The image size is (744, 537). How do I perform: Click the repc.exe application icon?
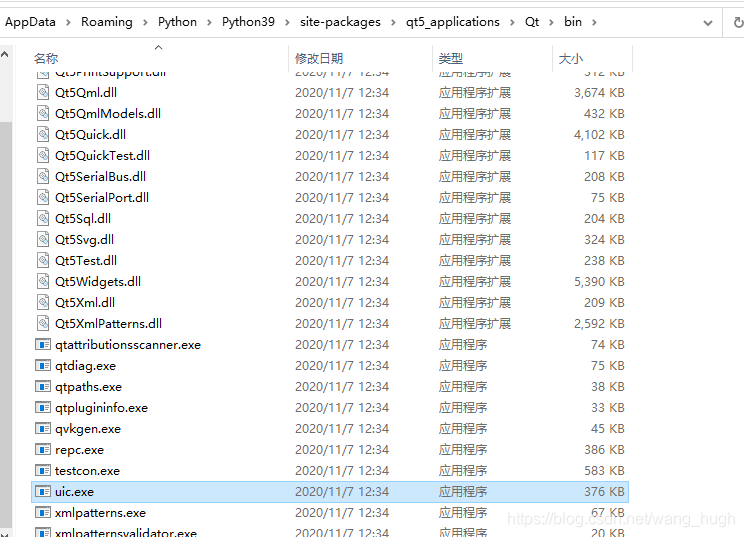pos(43,449)
